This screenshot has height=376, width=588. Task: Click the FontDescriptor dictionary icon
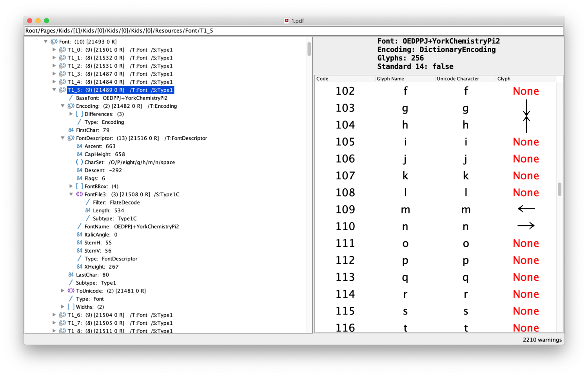[x=71, y=138]
